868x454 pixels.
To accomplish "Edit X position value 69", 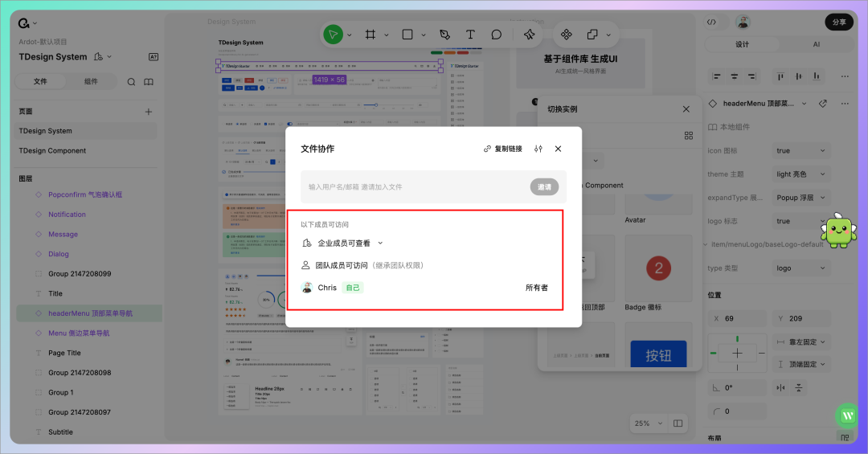I will [737, 319].
